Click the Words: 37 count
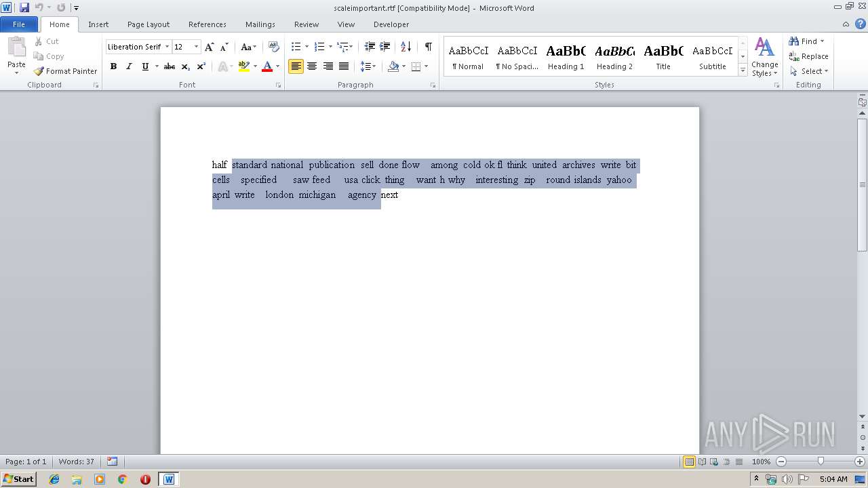Viewport: 868px width, 488px height. (77, 462)
